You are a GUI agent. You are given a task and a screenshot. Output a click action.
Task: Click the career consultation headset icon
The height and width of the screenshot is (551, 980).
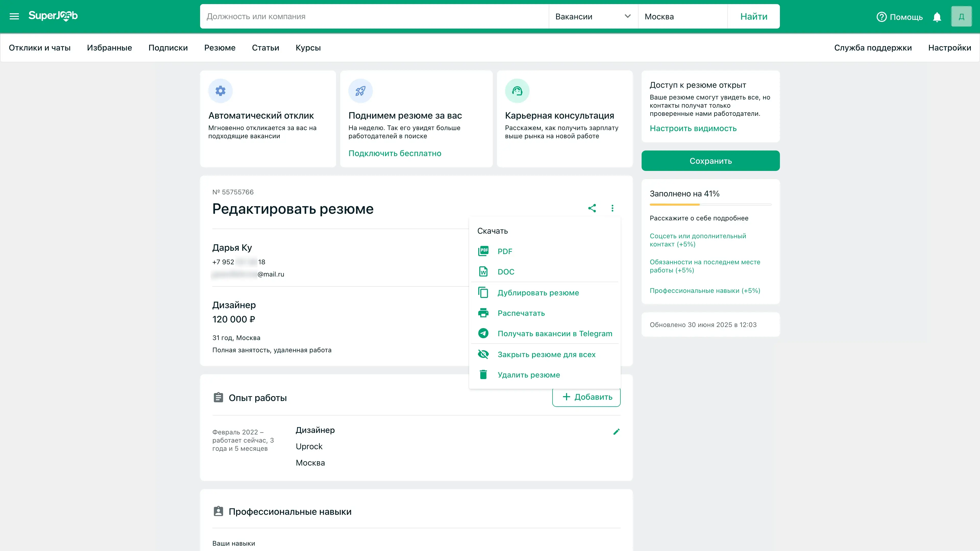click(517, 91)
